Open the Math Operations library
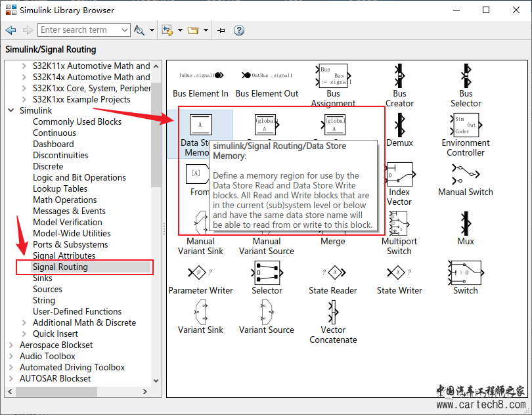 click(64, 200)
